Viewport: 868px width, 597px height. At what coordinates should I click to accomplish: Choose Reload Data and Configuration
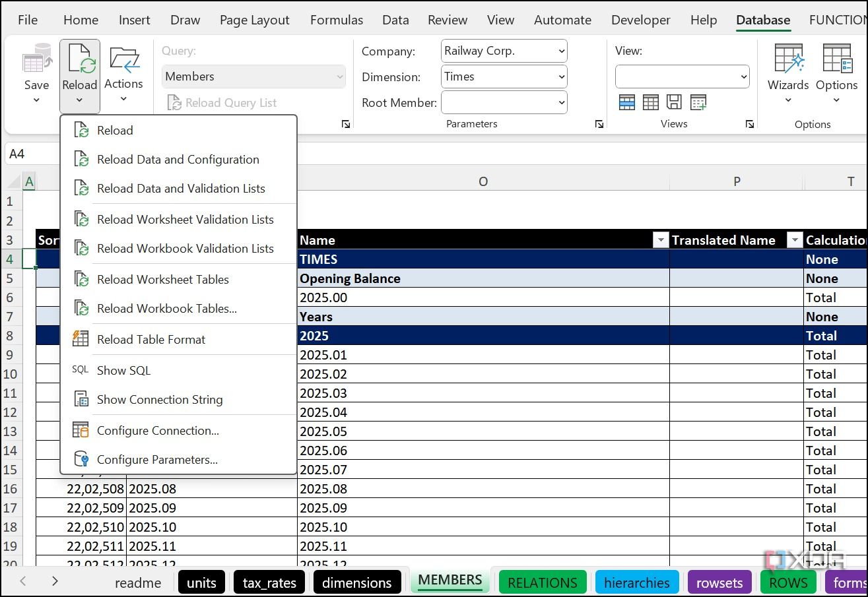178,159
